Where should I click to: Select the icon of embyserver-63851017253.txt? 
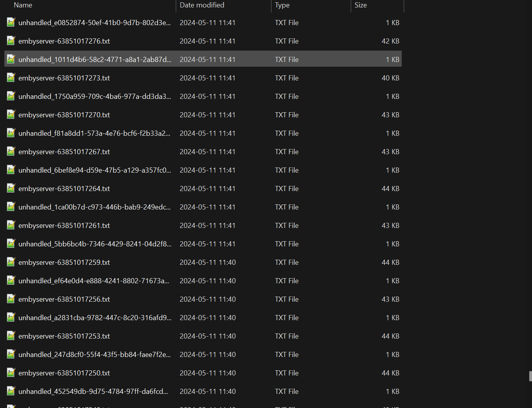coord(11,335)
